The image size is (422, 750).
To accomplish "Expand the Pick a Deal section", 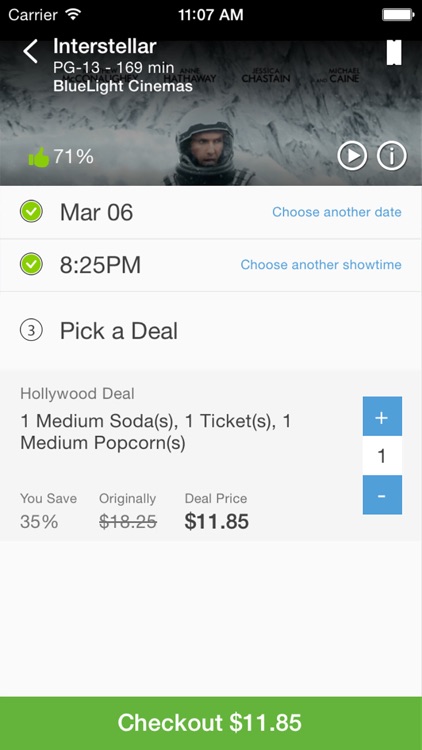I will click(x=211, y=331).
